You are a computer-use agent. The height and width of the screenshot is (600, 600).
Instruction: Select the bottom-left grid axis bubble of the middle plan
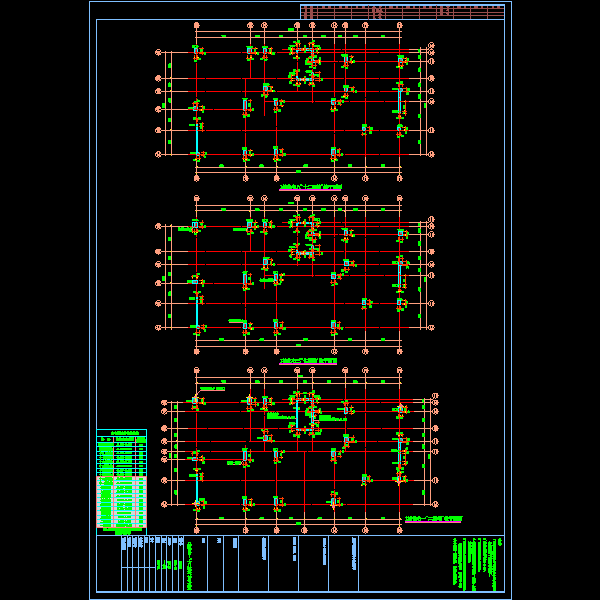(197, 351)
